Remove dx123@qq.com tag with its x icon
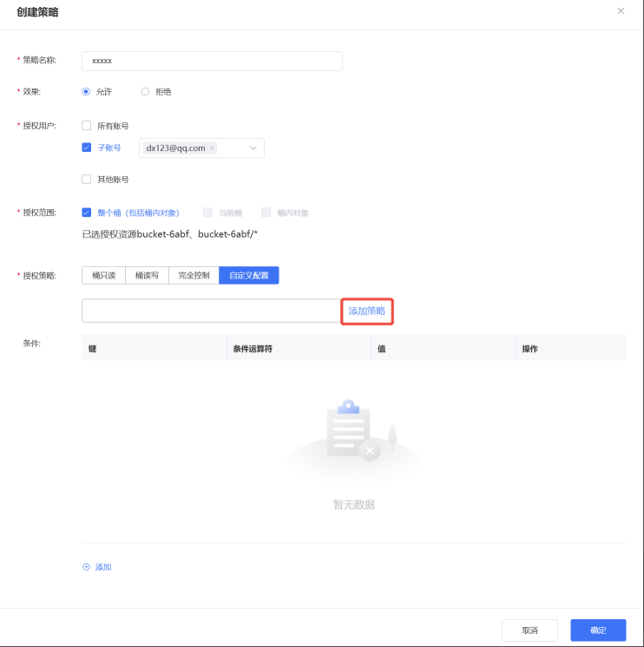The height and width of the screenshot is (647, 644). 212,148
